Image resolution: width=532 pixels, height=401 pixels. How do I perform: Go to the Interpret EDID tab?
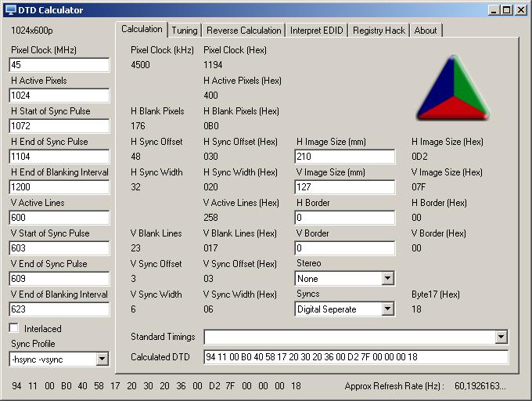point(317,31)
